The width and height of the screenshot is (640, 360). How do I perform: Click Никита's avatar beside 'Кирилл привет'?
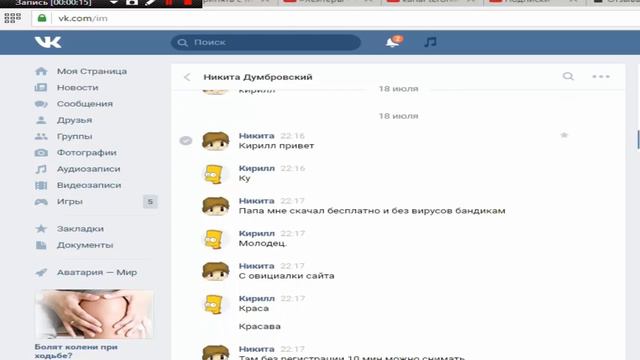pyautogui.click(x=216, y=141)
